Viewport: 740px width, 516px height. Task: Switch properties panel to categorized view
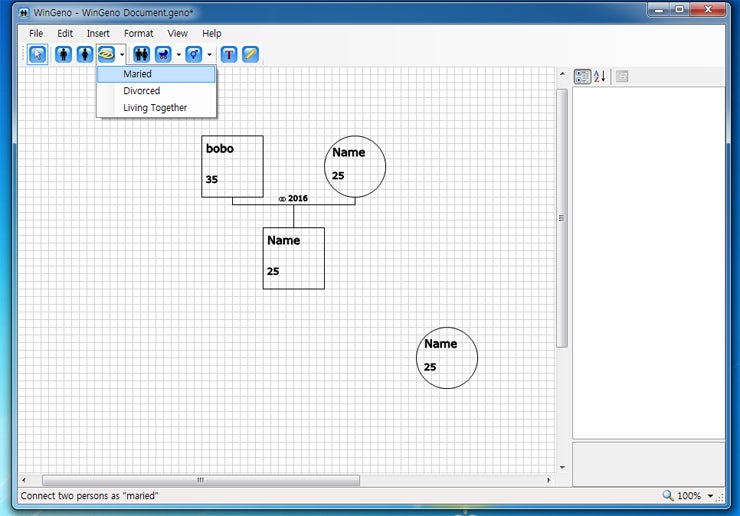click(582, 76)
